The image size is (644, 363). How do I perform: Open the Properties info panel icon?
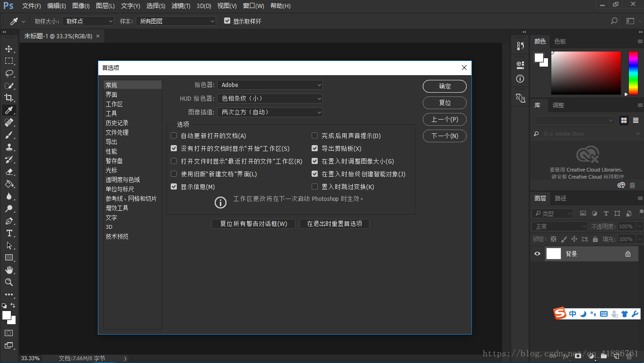click(520, 79)
